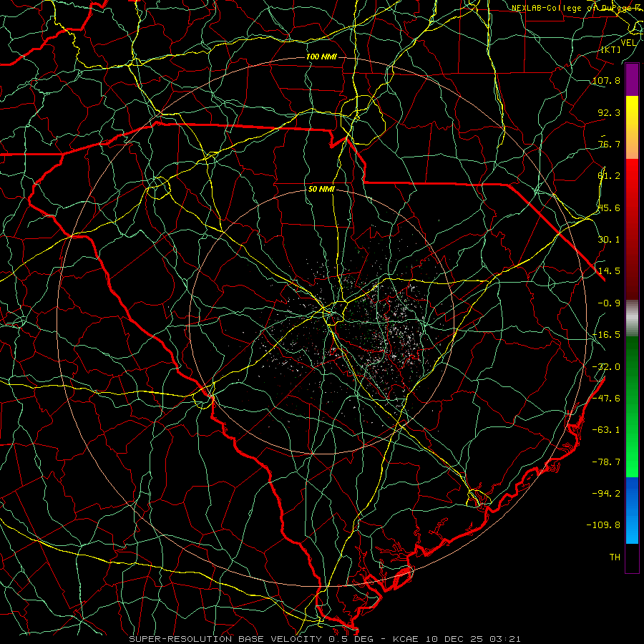Click the -78.7 scale value
The width and height of the screenshot is (644, 644).
(x=606, y=462)
